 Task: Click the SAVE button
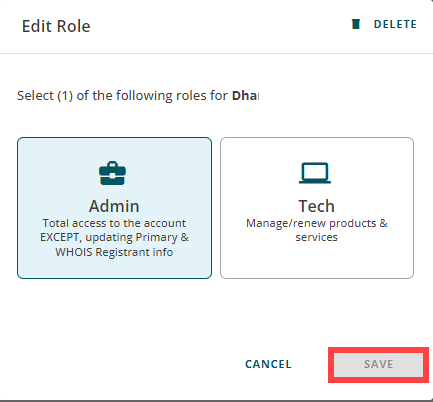pyautogui.click(x=378, y=365)
